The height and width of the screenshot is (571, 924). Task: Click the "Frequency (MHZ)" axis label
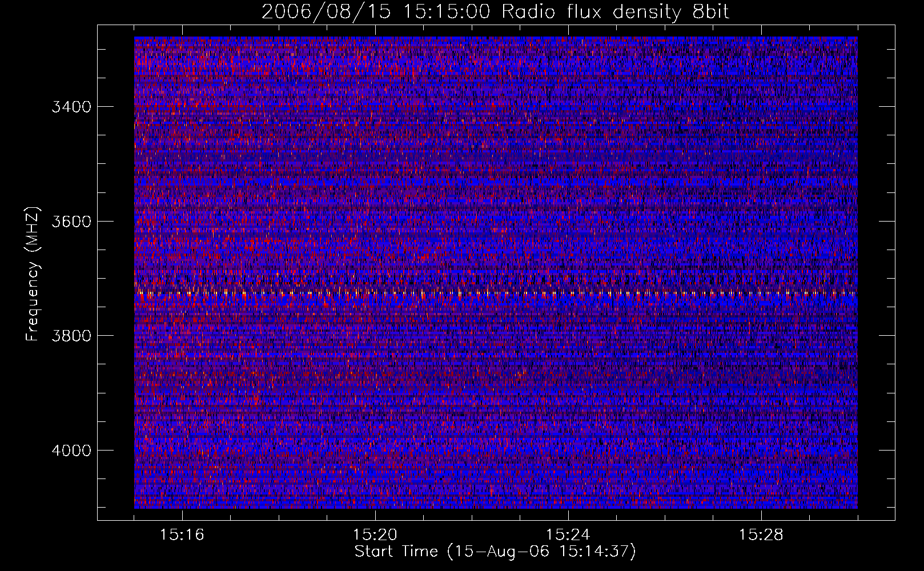[x=33, y=274]
